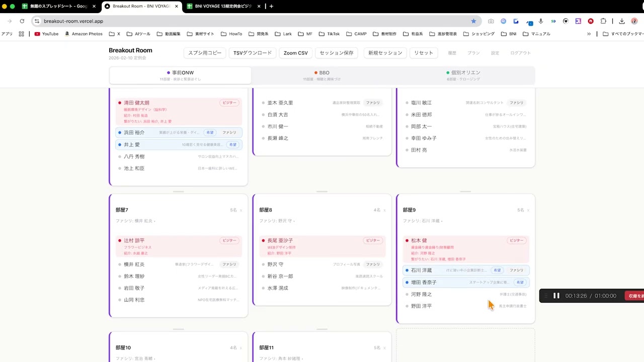Screen dimensions: 644x362
Task: Remove 部屋11 with its x icon
Action: pyautogui.click(x=384, y=348)
